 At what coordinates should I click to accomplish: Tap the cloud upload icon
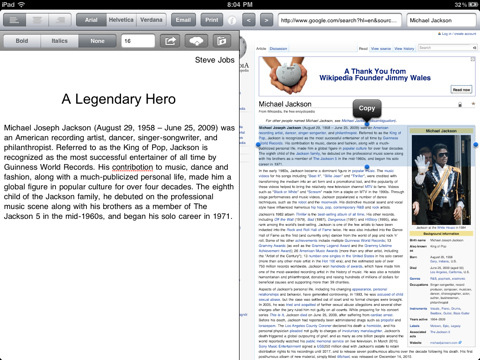(x=196, y=41)
